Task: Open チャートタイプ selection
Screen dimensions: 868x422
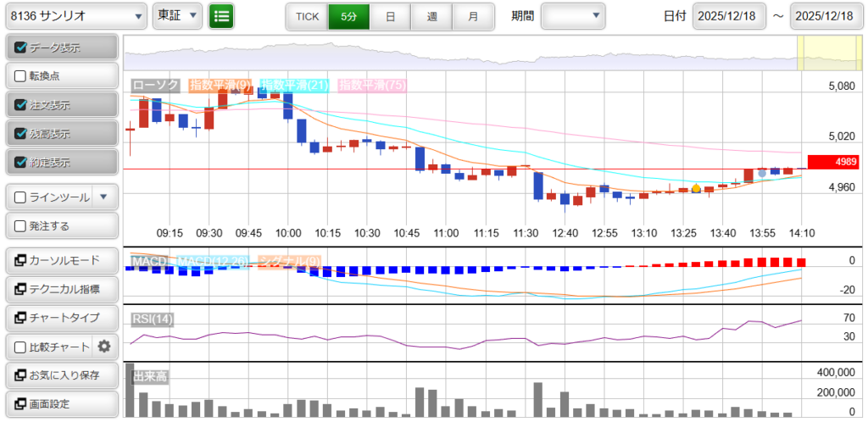Action: [62, 318]
